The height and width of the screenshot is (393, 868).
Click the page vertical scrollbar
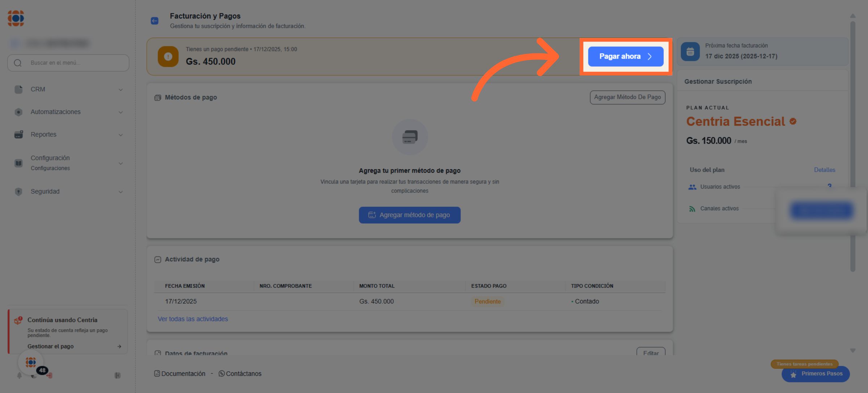point(852,145)
